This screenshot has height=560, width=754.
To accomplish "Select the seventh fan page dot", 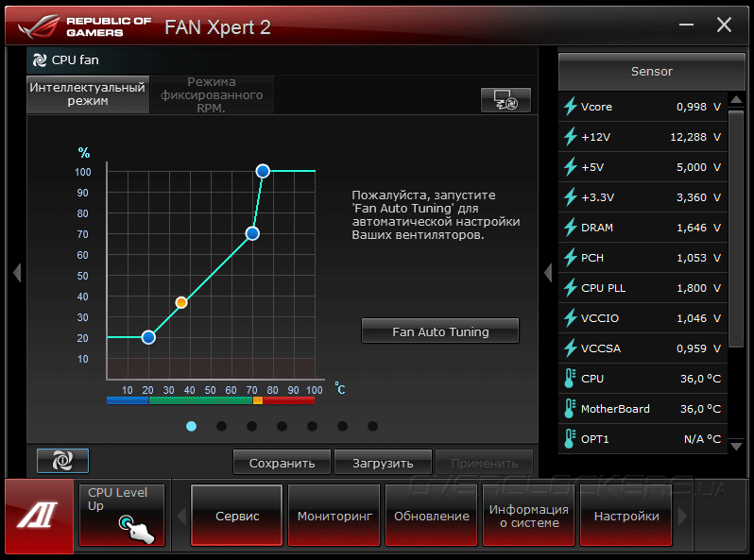I will point(372,426).
